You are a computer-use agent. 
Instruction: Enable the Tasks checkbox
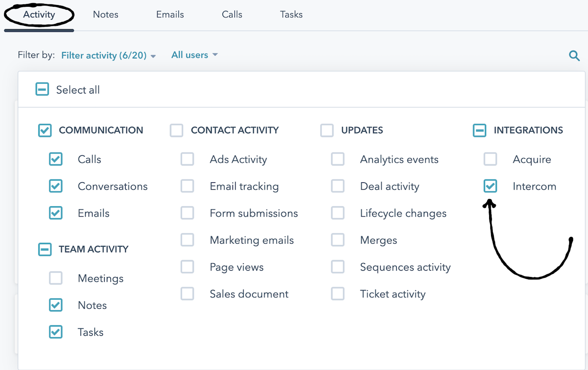[x=55, y=330]
